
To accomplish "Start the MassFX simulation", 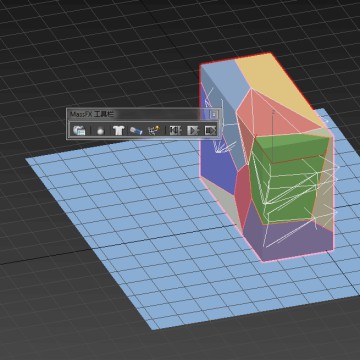I will [193, 130].
